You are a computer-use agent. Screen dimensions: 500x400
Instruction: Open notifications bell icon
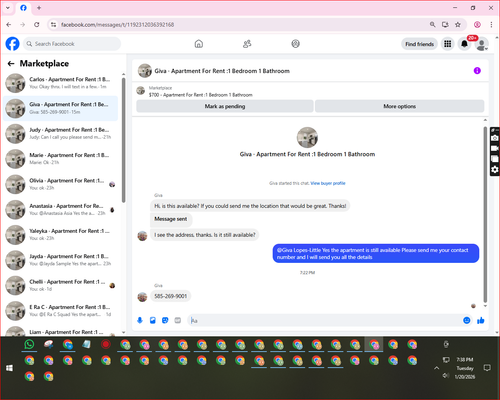[464, 44]
